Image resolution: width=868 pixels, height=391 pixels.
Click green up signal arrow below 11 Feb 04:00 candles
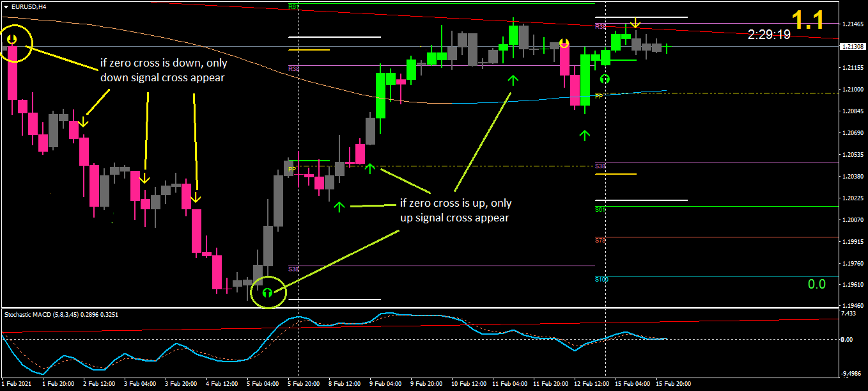tap(513, 79)
